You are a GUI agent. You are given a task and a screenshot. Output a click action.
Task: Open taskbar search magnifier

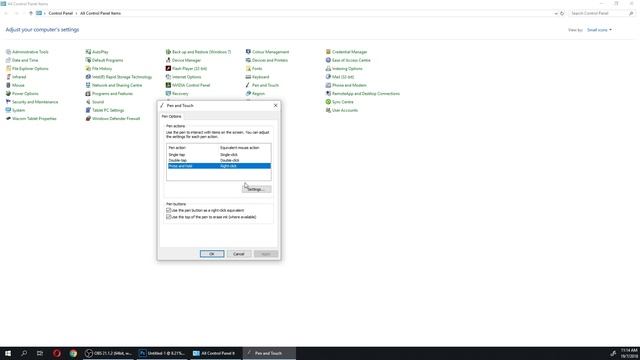(x=24, y=353)
